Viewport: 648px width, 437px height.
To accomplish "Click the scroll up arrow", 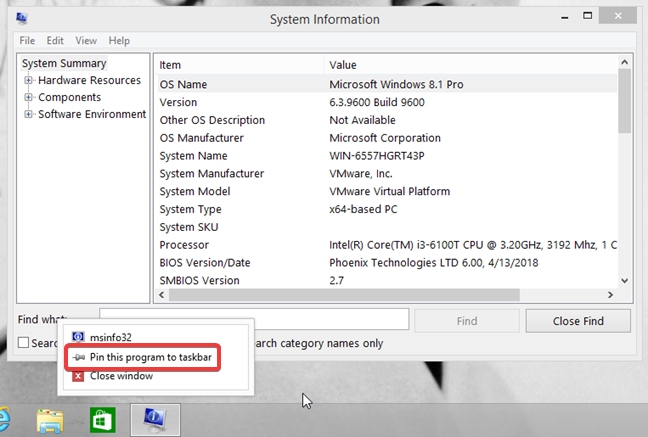I will (x=624, y=62).
